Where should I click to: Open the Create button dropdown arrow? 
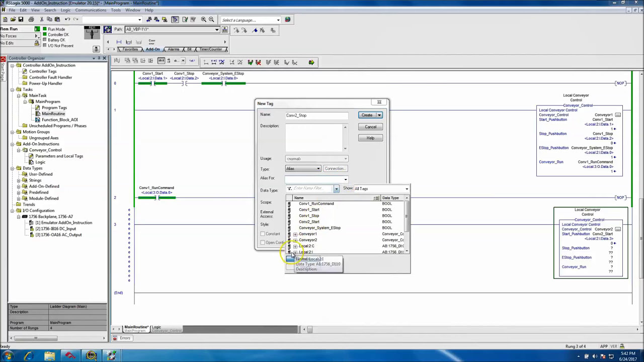pyautogui.click(x=379, y=115)
